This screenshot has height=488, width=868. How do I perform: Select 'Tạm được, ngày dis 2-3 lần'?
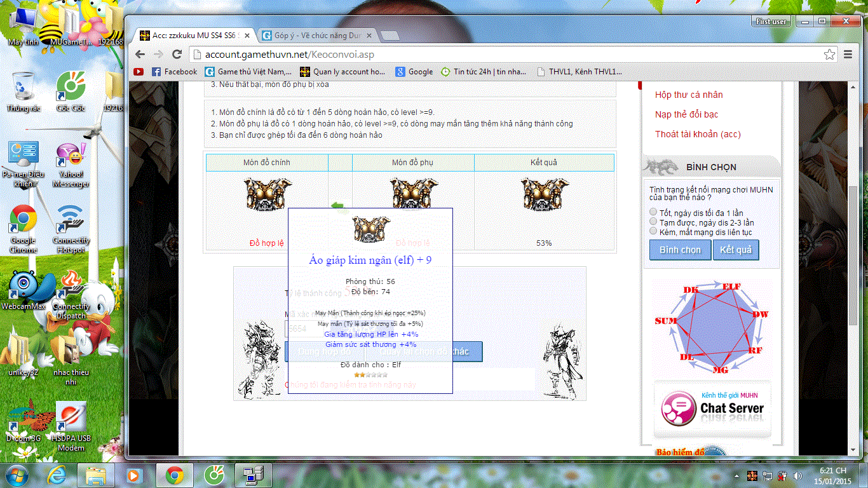click(x=653, y=222)
